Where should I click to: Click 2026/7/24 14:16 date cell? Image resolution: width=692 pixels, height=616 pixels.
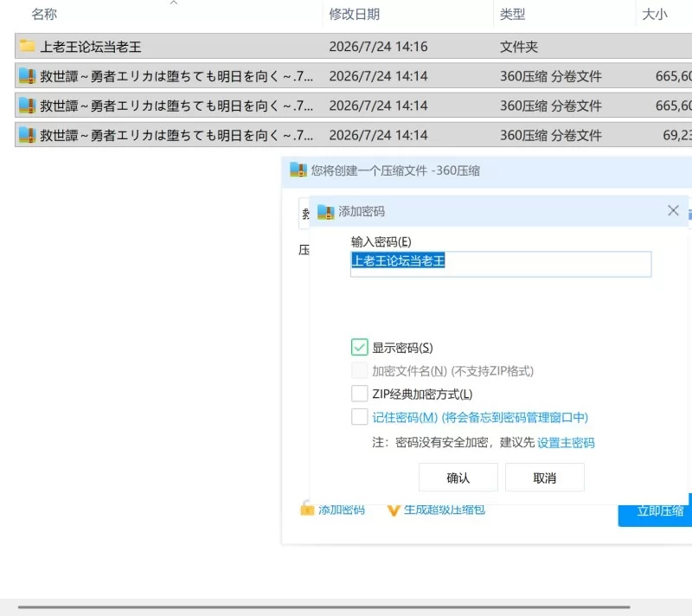coord(378,47)
